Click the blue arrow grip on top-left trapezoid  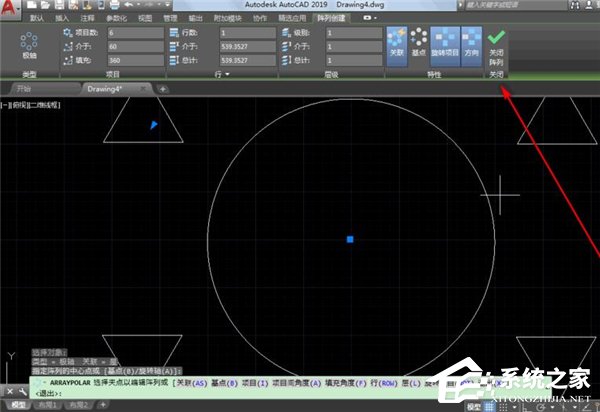coord(153,125)
